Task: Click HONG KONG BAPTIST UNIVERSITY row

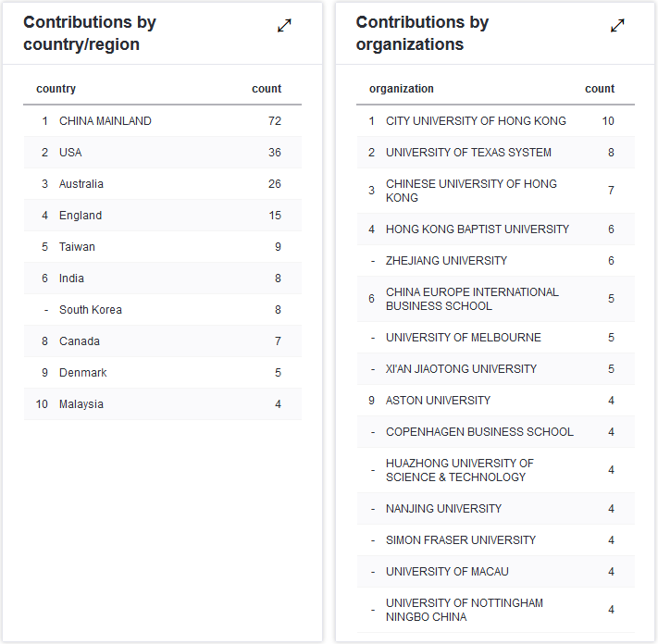Action: click(478, 229)
